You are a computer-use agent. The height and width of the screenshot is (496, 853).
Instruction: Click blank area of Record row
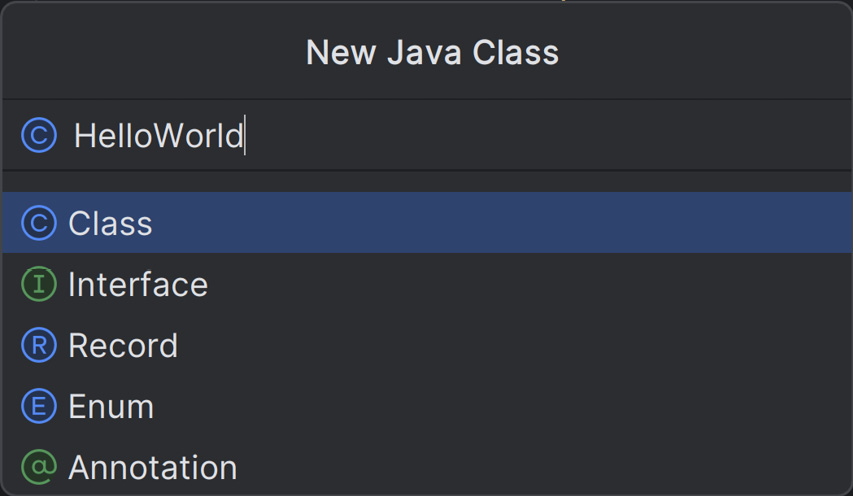(511, 345)
